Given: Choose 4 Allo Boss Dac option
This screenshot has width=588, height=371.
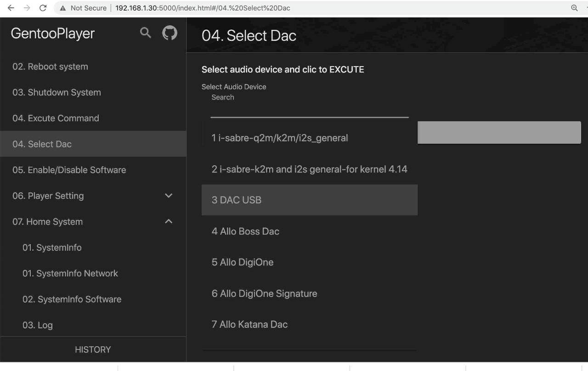Looking at the screenshot, I should click(310, 231).
